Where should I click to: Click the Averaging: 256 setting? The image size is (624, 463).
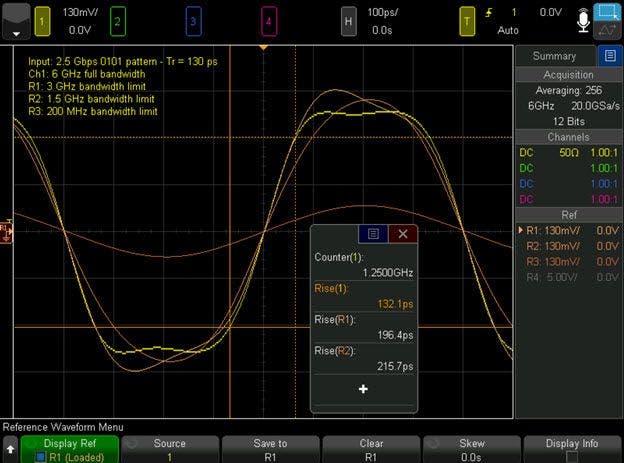click(569, 90)
